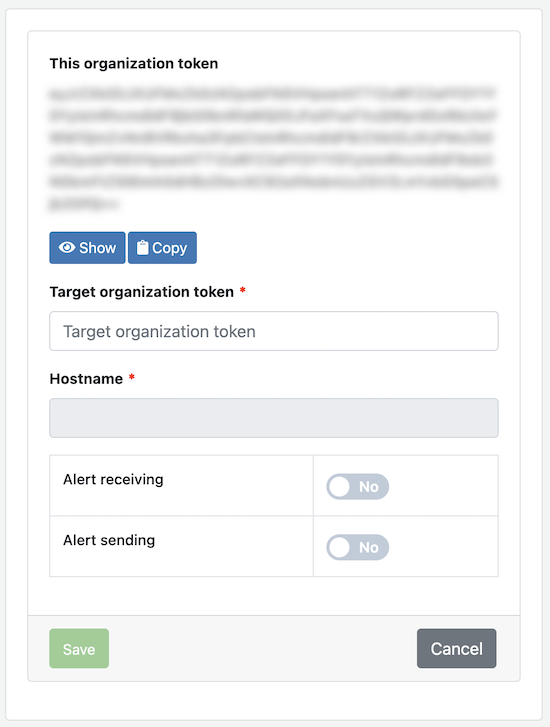
Task: Cancel the organization link form
Action: (x=456, y=648)
